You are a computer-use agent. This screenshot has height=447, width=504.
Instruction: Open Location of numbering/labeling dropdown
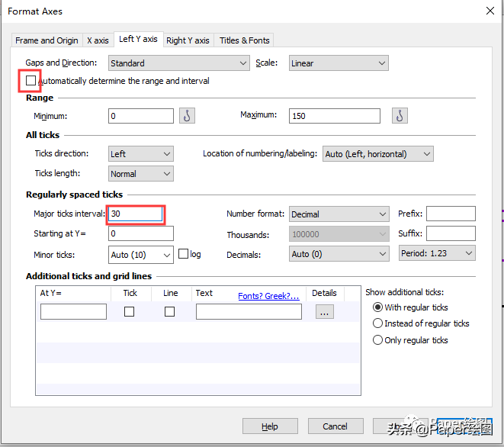pos(378,154)
